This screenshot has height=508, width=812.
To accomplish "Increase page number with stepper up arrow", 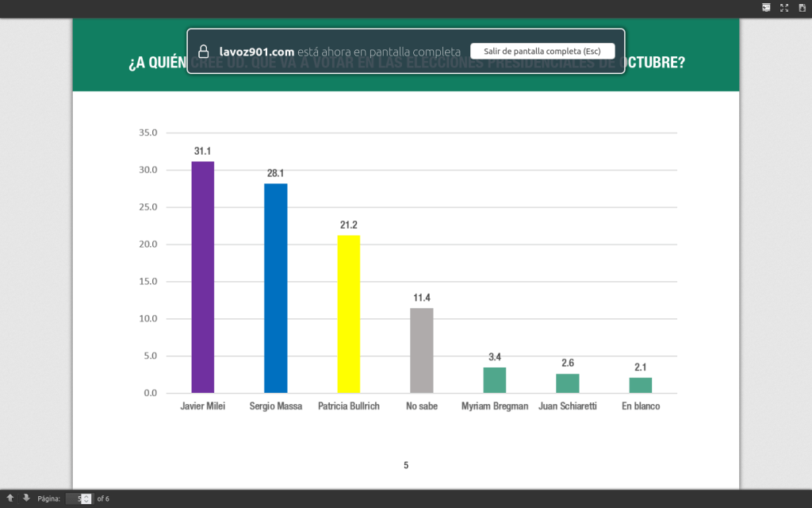I will pos(86,496).
